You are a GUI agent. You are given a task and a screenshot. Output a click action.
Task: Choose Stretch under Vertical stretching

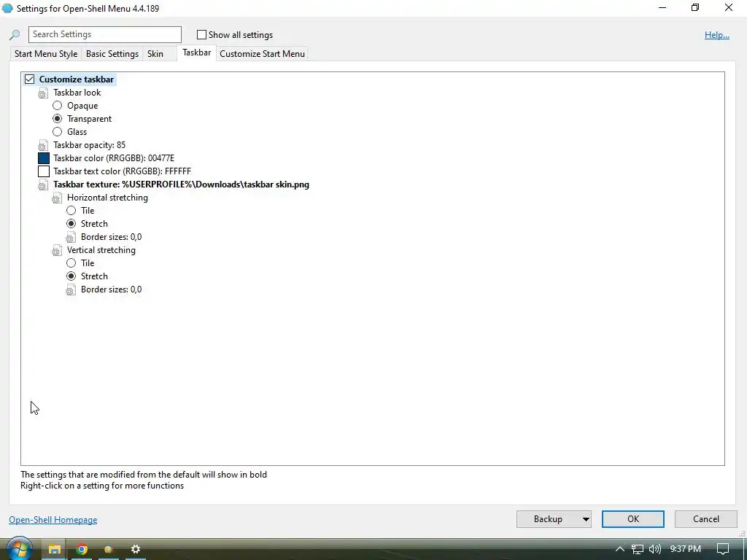click(x=71, y=276)
